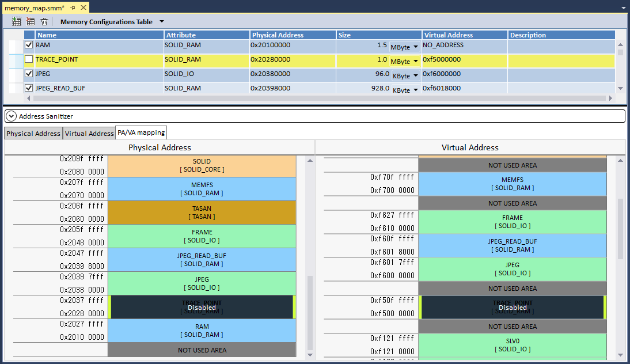Select MEMFS block in Physical Address map
This screenshot has width=630, height=364.
click(202, 189)
